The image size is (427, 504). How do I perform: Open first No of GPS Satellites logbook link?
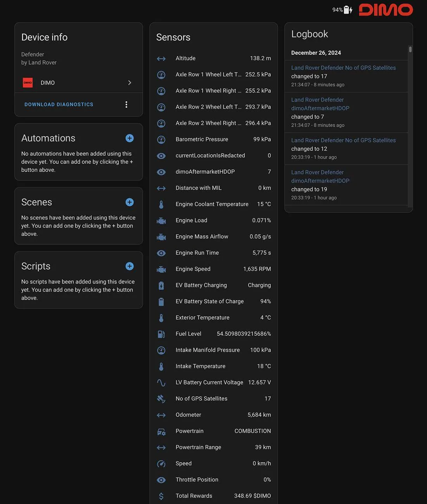pos(344,68)
